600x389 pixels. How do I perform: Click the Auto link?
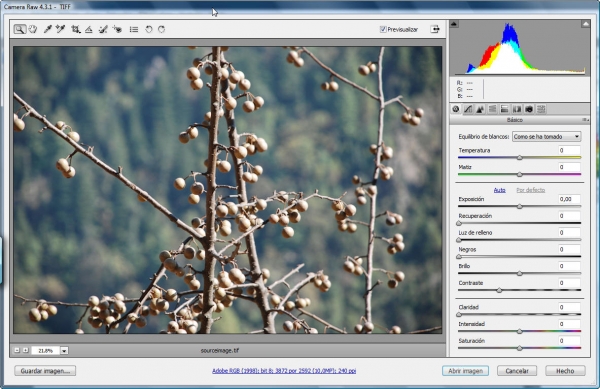(499, 190)
